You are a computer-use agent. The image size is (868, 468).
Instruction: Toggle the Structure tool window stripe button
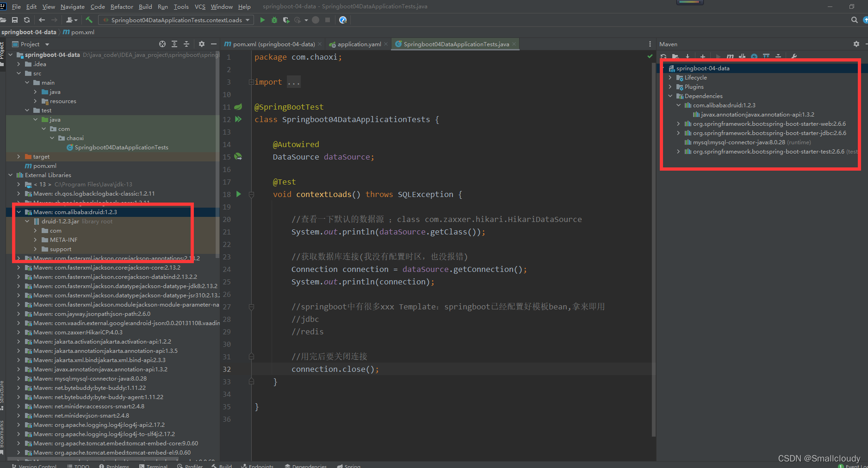(2, 395)
